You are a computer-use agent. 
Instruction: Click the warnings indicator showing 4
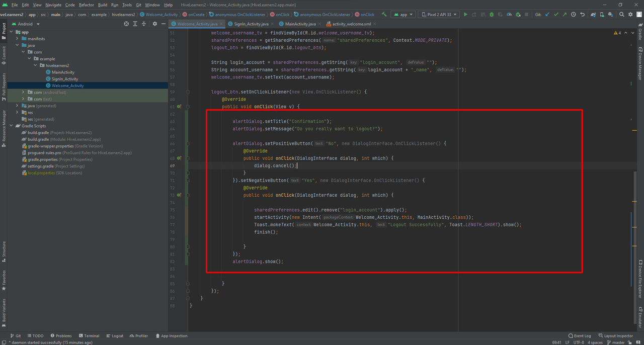pos(617,33)
